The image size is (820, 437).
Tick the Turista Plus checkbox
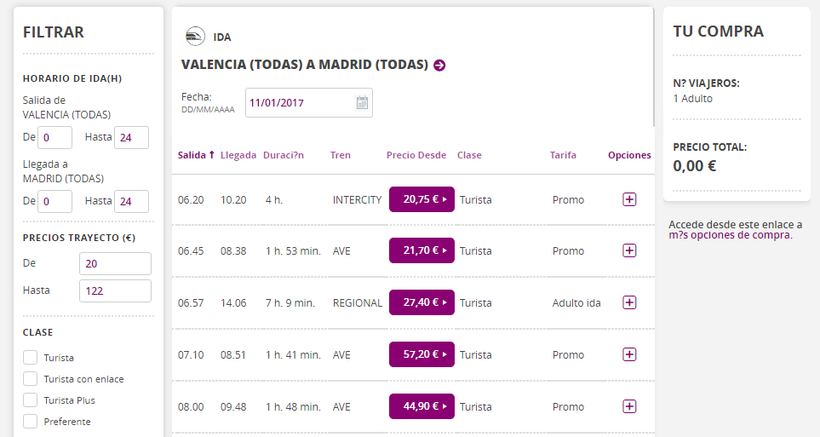[30, 400]
